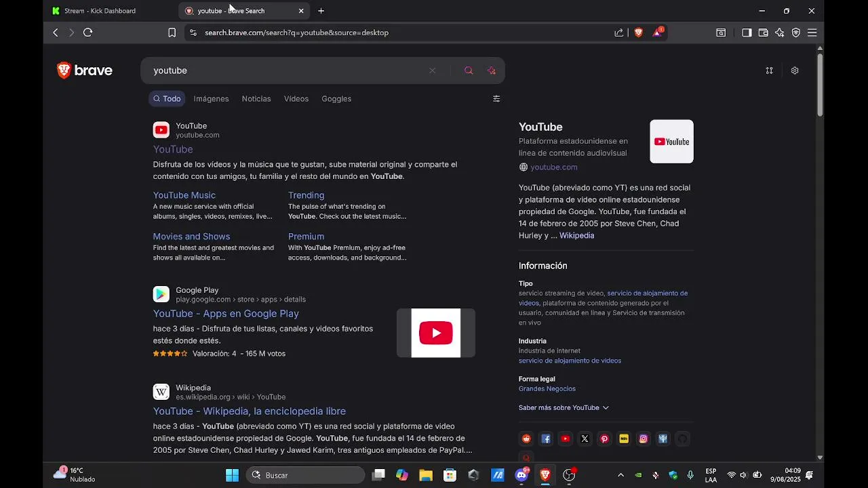This screenshot has width=868, height=488.
Task: Open File Explorer from the taskbar
Action: pos(426,475)
